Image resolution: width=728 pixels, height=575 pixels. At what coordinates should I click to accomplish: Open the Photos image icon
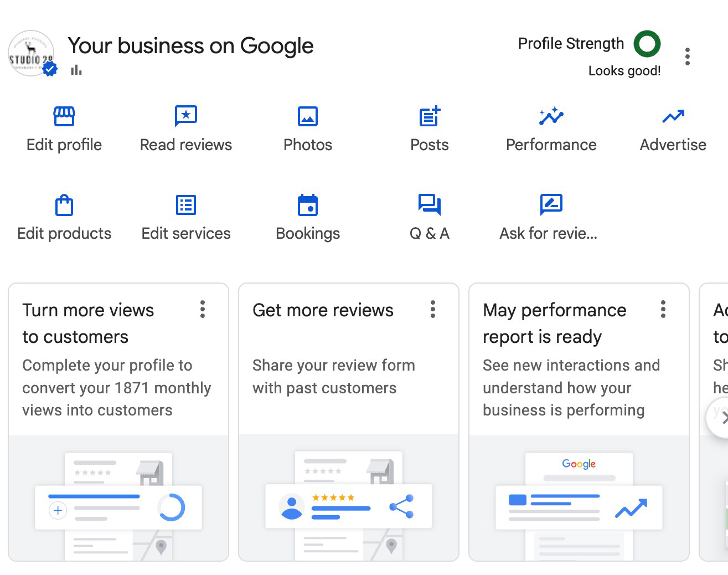coord(308,116)
